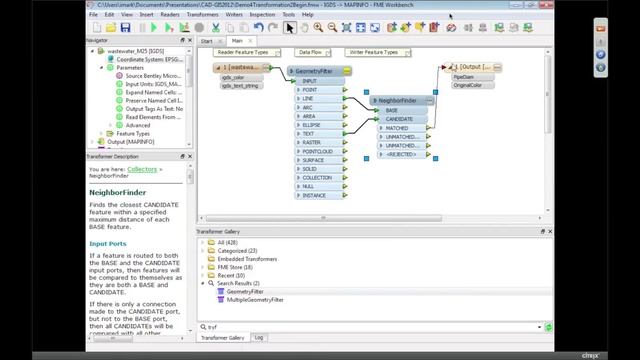Click the Zoom to Selected icon
This screenshot has width=640, height=360.
(x=347, y=28)
